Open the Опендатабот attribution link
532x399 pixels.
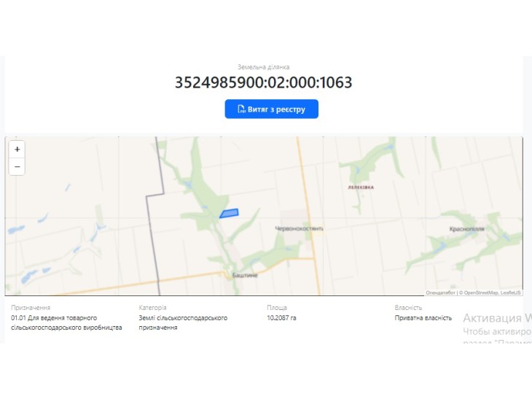(x=440, y=293)
